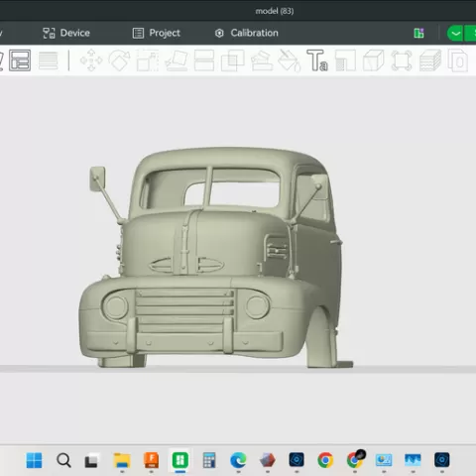Open the Text shape tool
The height and width of the screenshot is (476, 476).
[x=317, y=60]
